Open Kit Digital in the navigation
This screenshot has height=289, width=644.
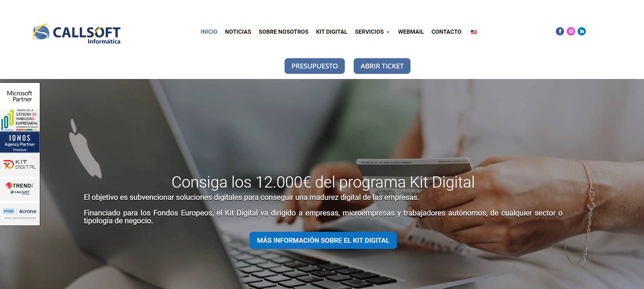click(332, 32)
